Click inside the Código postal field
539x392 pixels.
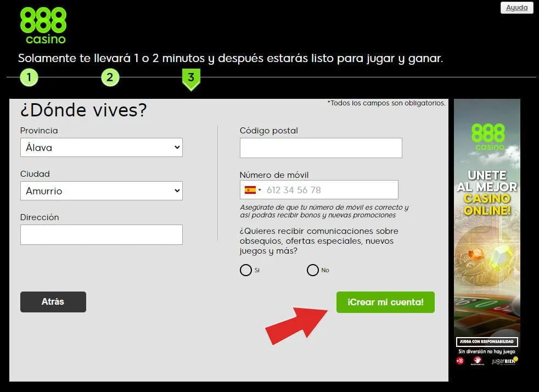click(x=321, y=147)
